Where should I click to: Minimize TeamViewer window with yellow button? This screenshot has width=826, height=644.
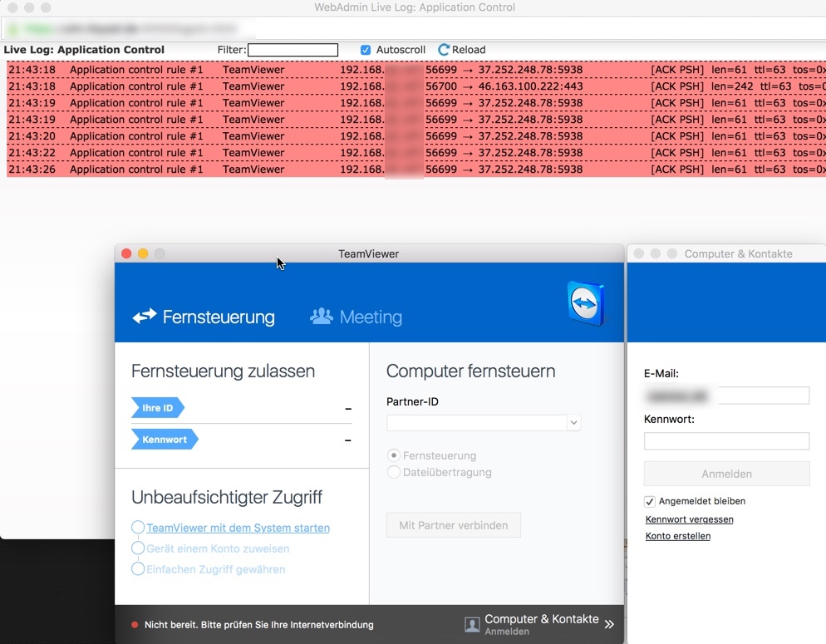click(x=143, y=253)
